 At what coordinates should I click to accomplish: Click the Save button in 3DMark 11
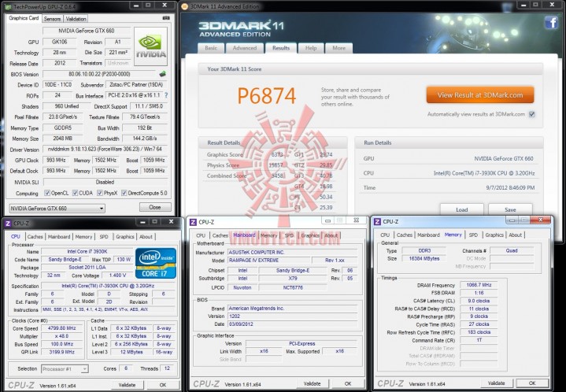point(510,209)
